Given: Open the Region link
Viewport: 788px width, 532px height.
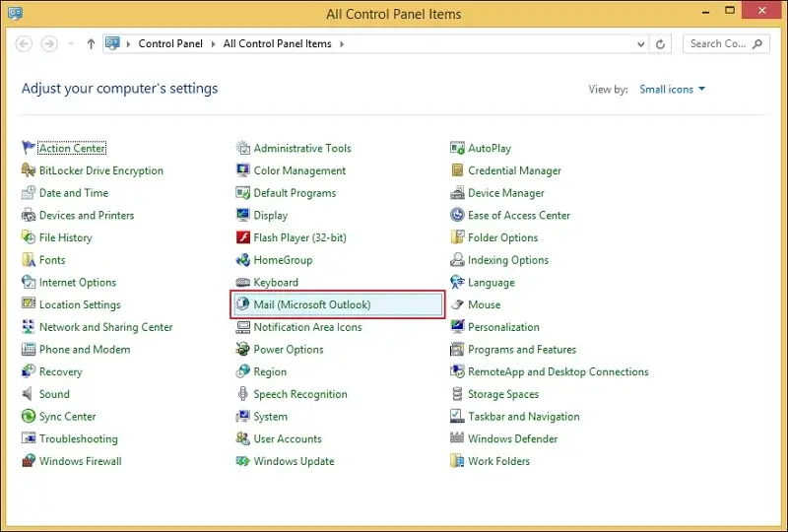Looking at the screenshot, I should click(270, 372).
